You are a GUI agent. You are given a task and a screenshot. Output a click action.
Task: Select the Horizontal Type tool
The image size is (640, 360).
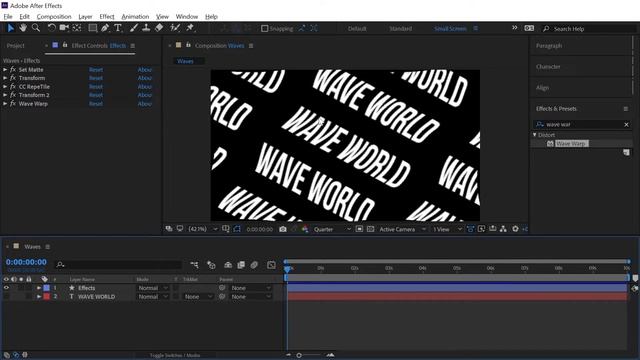pyautogui.click(x=118, y=28)
